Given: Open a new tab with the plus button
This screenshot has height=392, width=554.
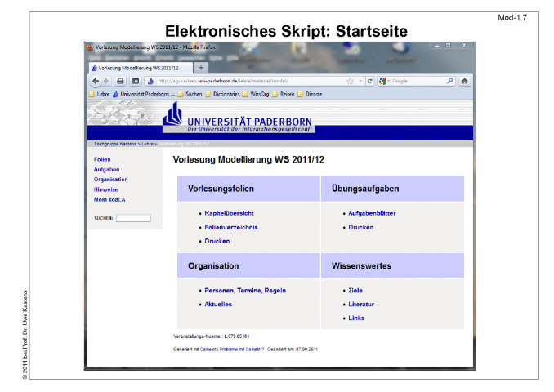Looking at the screenshot, I should click(201, 68).
